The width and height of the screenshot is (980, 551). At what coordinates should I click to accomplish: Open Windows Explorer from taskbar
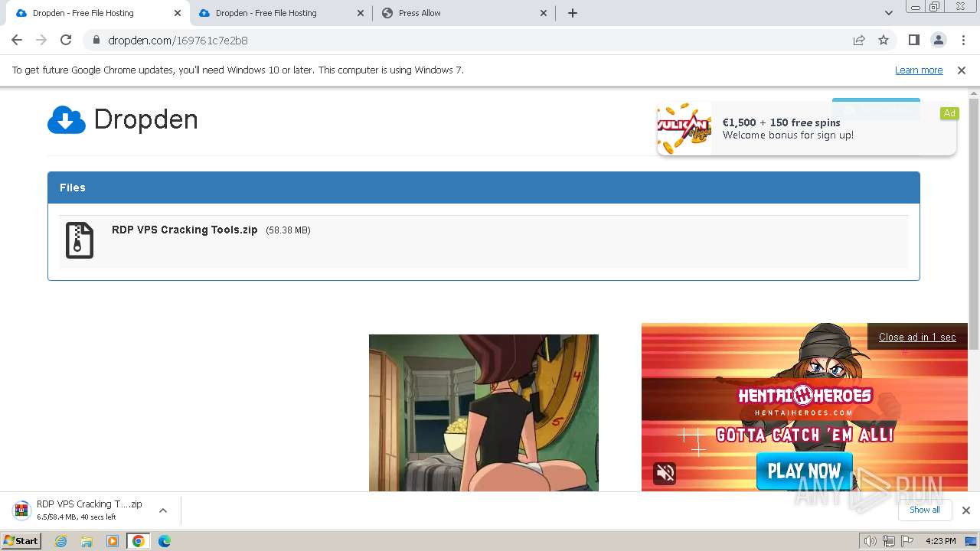(87, 541)
